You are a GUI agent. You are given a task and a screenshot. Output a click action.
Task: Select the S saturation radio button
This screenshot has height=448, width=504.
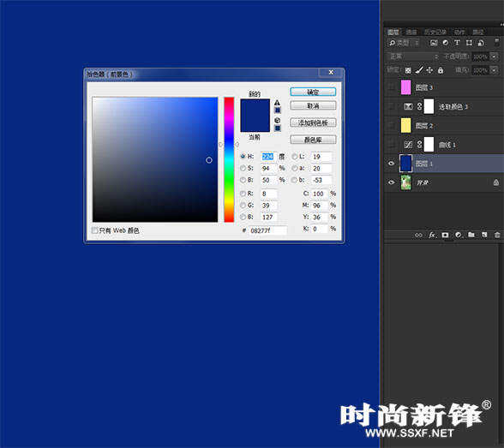(243, 168)
